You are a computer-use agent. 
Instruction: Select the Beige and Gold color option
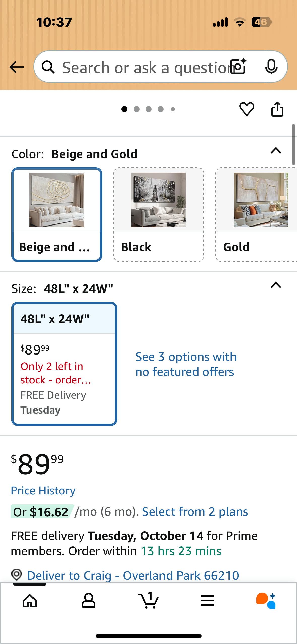pyautogui.click(x=57, y=214)
